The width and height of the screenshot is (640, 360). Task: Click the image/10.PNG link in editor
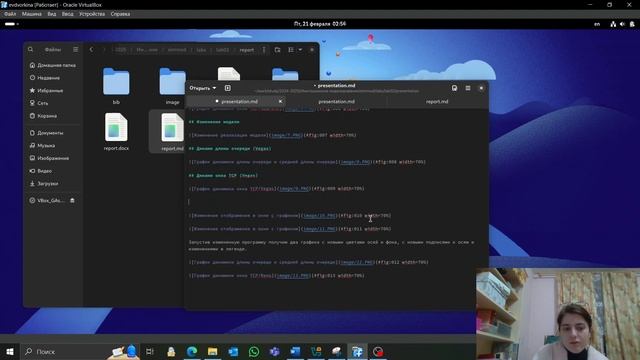click(320, 216)
